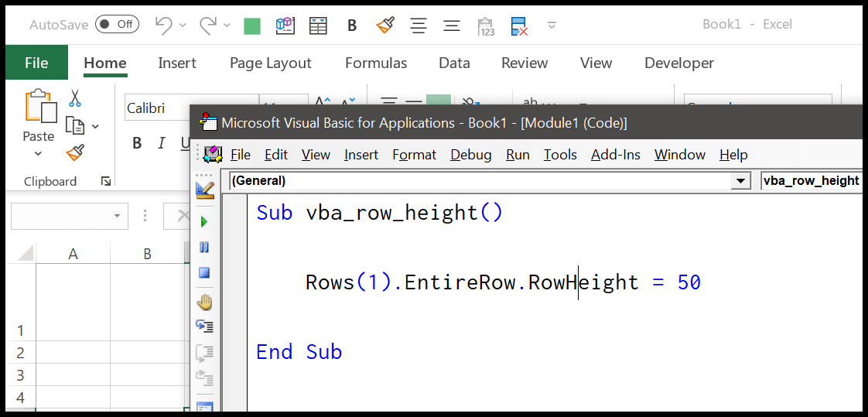Click the Design Mode ruler icon
This screenshot has width=868, height=417.
pyautogui.click(x=205, y=190)
